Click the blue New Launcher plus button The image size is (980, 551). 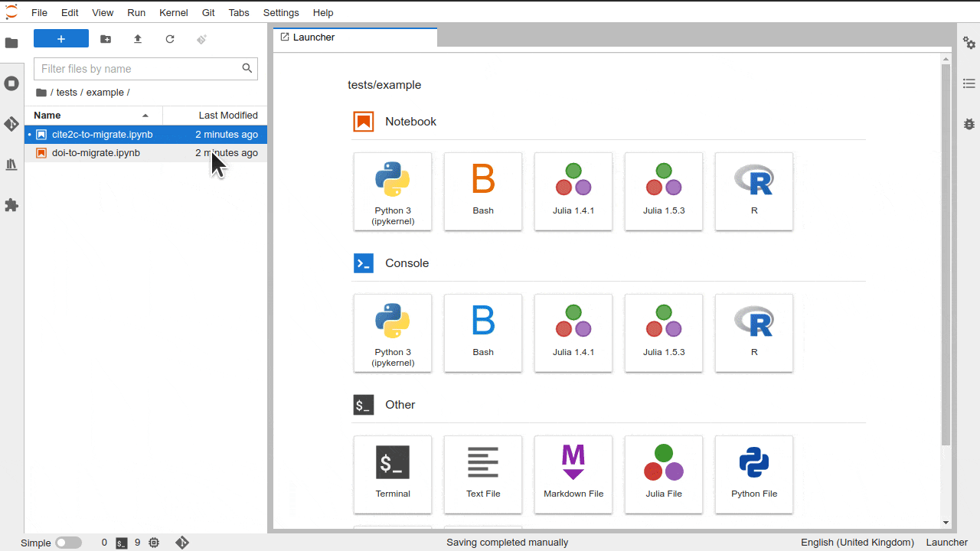(x=61, y=39)
